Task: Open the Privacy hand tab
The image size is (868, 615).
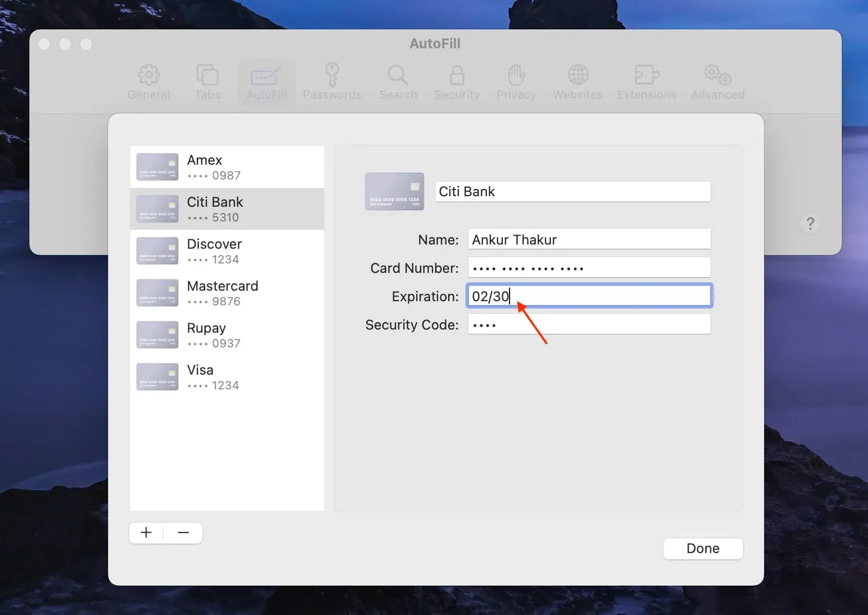Action: (516, 82)
